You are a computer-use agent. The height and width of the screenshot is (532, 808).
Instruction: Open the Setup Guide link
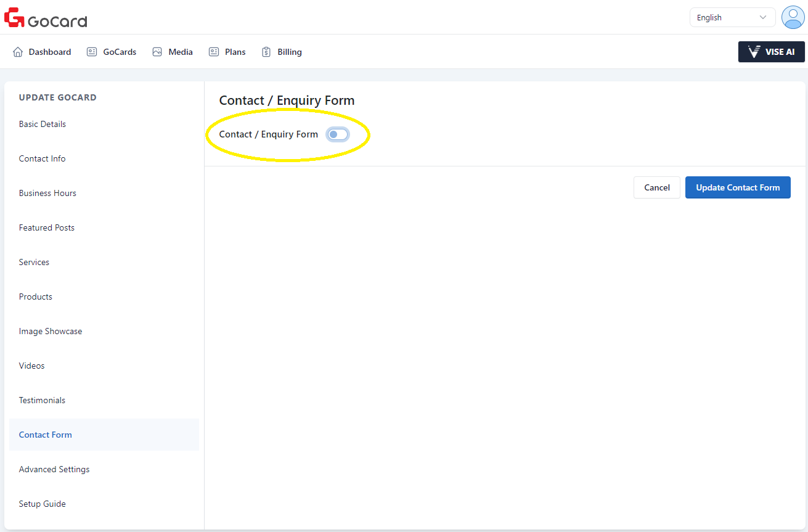pyautogui.click(x=42, y=504)
